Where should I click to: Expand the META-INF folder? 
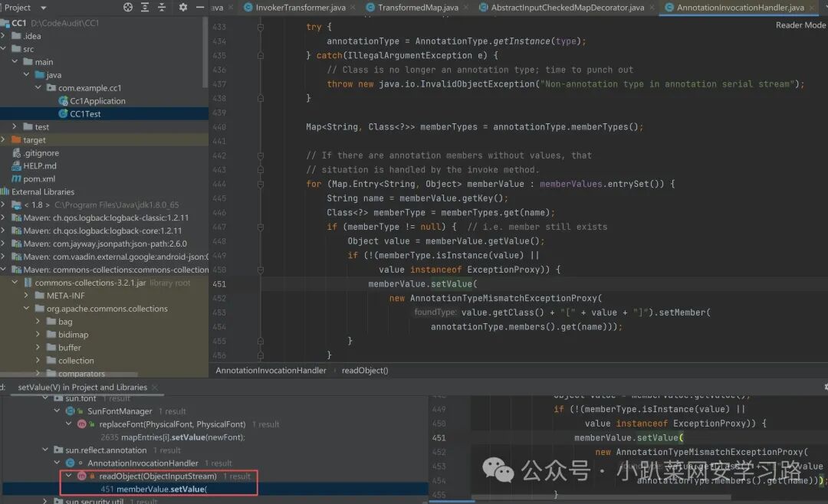[x=26, y=296]
